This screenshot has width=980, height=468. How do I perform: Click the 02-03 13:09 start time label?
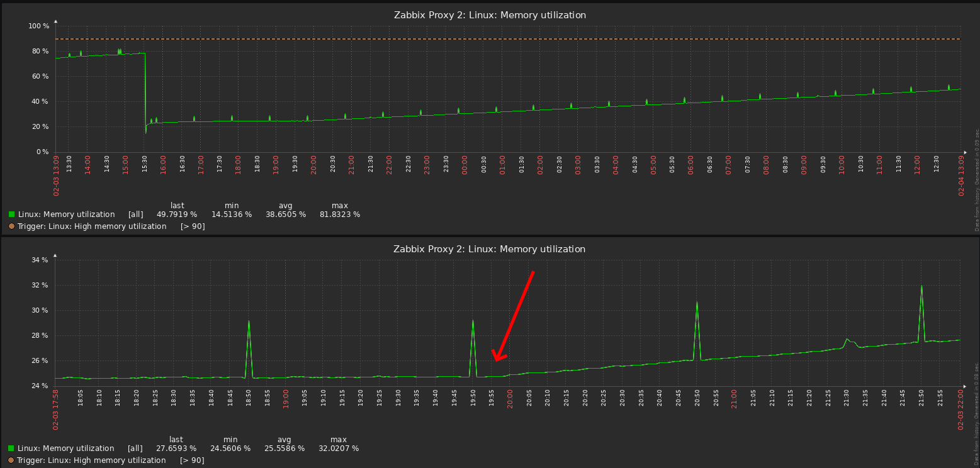coord(56,176)
